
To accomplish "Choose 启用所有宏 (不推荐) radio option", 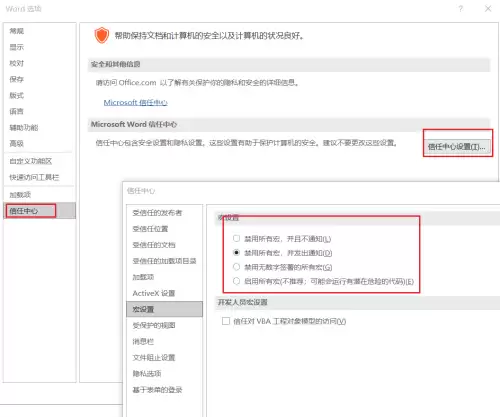I will [x=236, y=281].
